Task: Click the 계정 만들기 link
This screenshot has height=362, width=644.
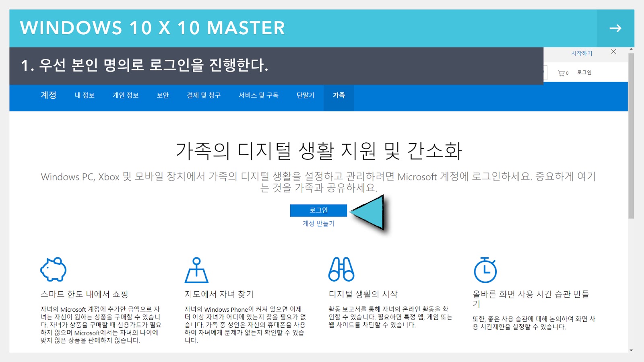Action: (x=318, y=224)
